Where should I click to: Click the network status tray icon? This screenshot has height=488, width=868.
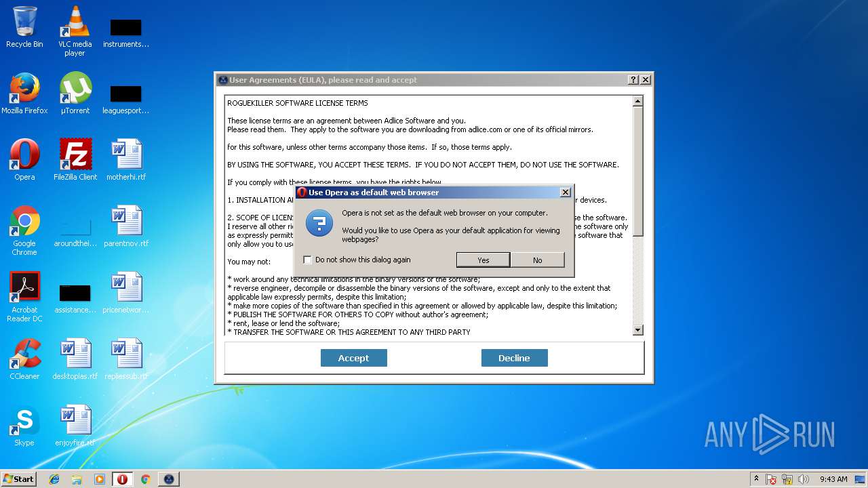click(x=788, y=479)
